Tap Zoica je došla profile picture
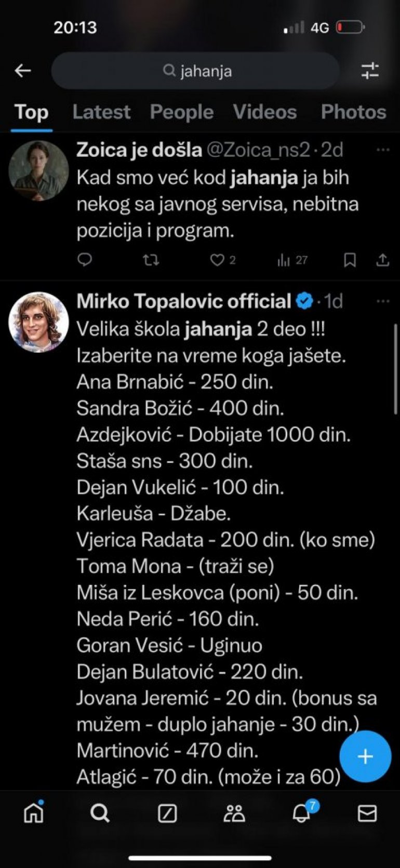Image resolution: width=400 pixels, height=868 pixels. [x=38, y=170]
